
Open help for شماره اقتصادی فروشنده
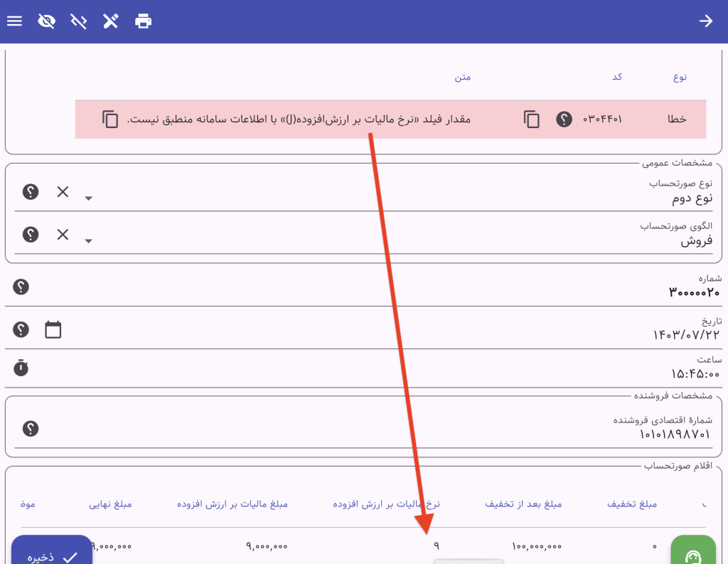(x=31, y=429)
